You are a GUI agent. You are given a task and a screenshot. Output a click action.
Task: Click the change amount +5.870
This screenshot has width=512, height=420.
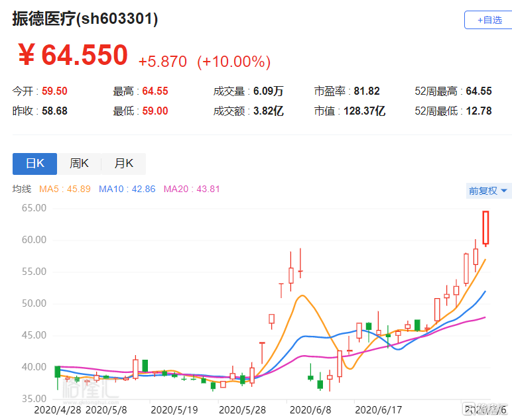(x=162, y=62)
